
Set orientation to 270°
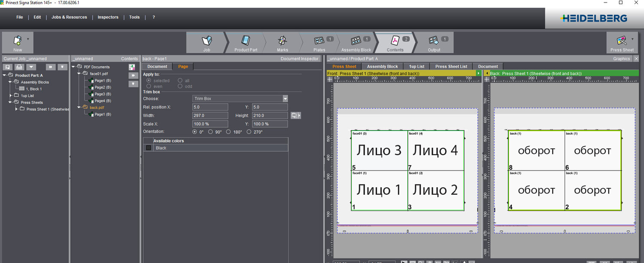click(249, 132)
